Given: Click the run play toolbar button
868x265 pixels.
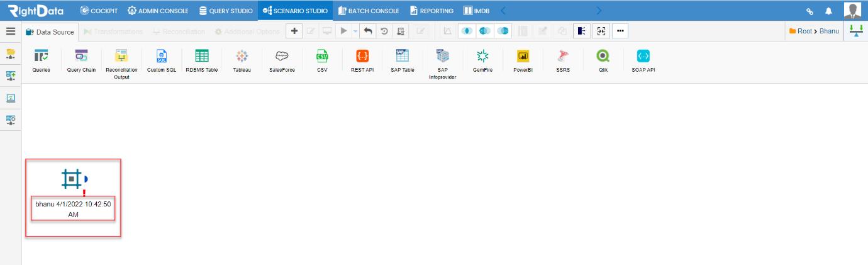Looking at the screenshot, I should pos(344,31).
